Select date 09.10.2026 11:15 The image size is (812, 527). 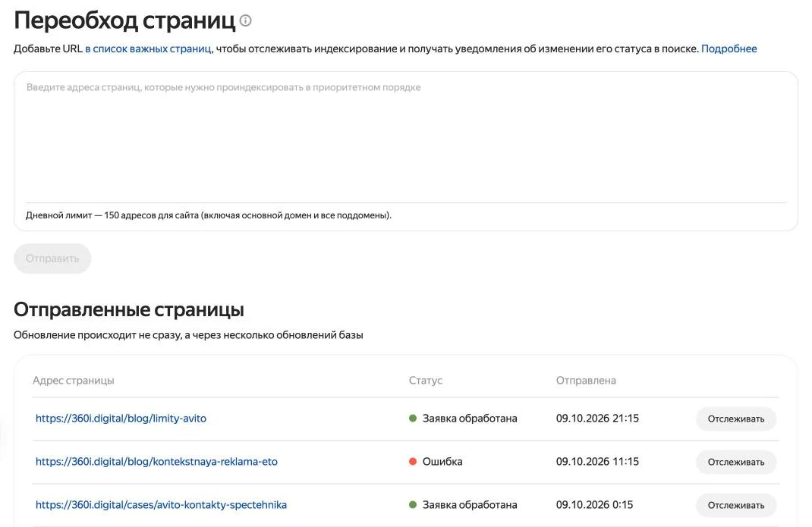597,461
